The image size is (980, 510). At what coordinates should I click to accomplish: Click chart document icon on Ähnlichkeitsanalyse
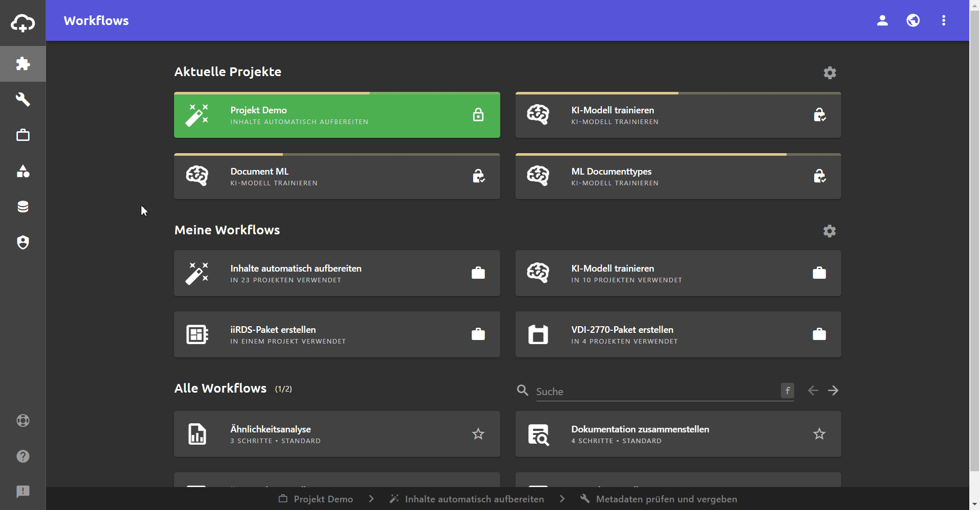197,434
